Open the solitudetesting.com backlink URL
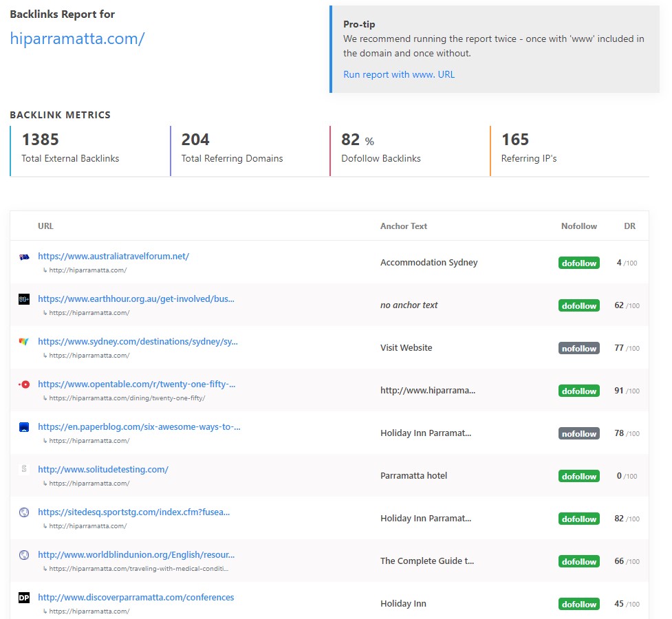672x619 pixels. coord(103,469)
